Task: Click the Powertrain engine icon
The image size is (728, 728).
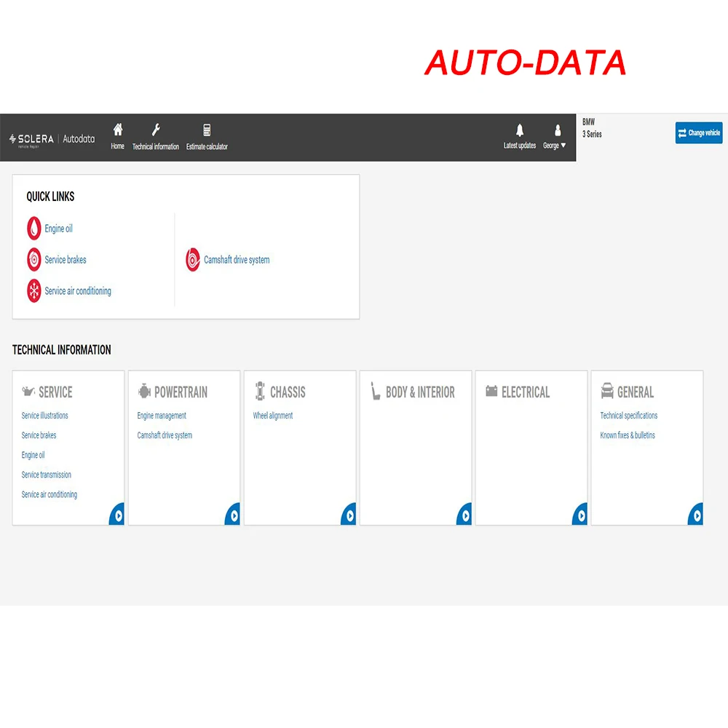Action: coord(144,392)
